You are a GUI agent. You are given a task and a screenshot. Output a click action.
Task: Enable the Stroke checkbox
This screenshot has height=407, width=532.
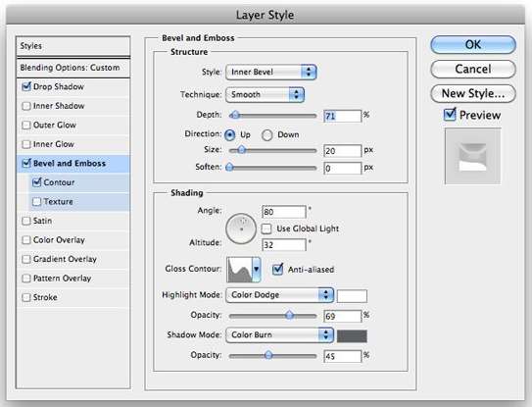[x=26, y=297]
